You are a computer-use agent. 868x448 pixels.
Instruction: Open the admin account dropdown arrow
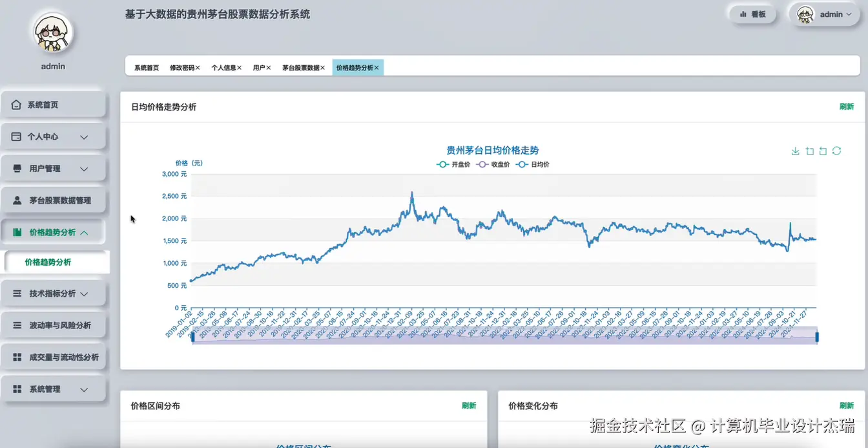tap(849, 14)
